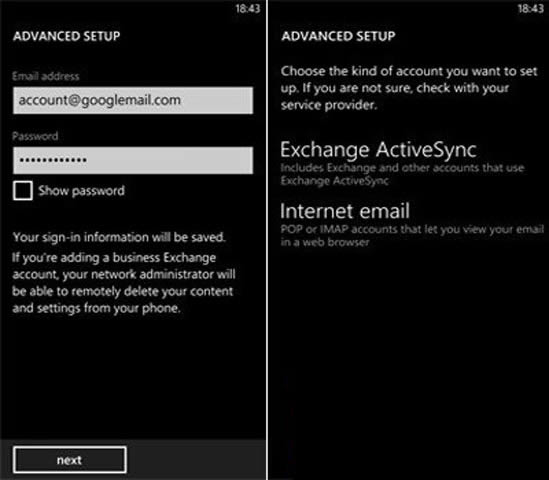
Task: Click the business Exchange account warning paragraph
Action: (x=124, y=283)
